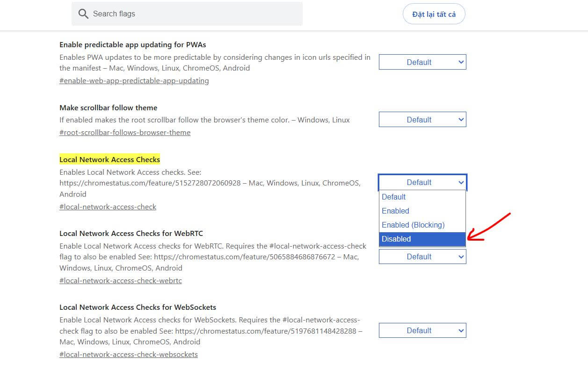Viewport: 588px width, 371px height.
Task: Click the Search flags input field
Action: 187,14
